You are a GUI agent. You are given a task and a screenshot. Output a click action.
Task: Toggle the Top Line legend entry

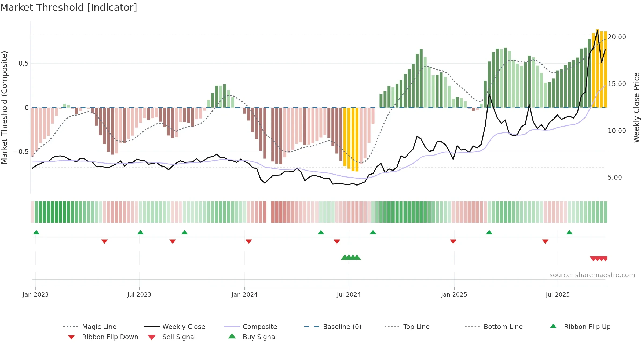pos(407,327)
